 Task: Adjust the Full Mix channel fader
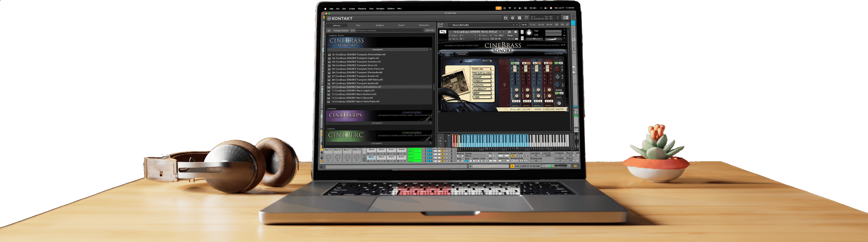coord(515,69)
